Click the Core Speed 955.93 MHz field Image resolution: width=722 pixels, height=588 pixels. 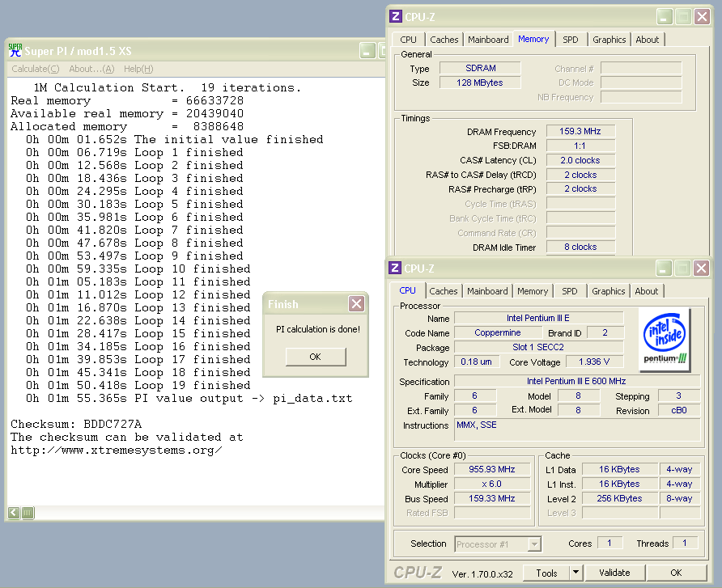[x=492, y=469]
